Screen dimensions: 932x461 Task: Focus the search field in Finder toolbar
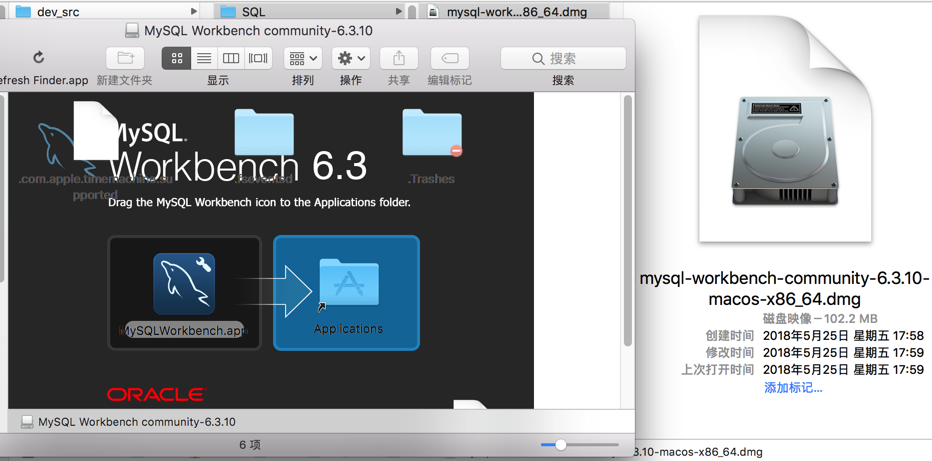coord(563,58)
